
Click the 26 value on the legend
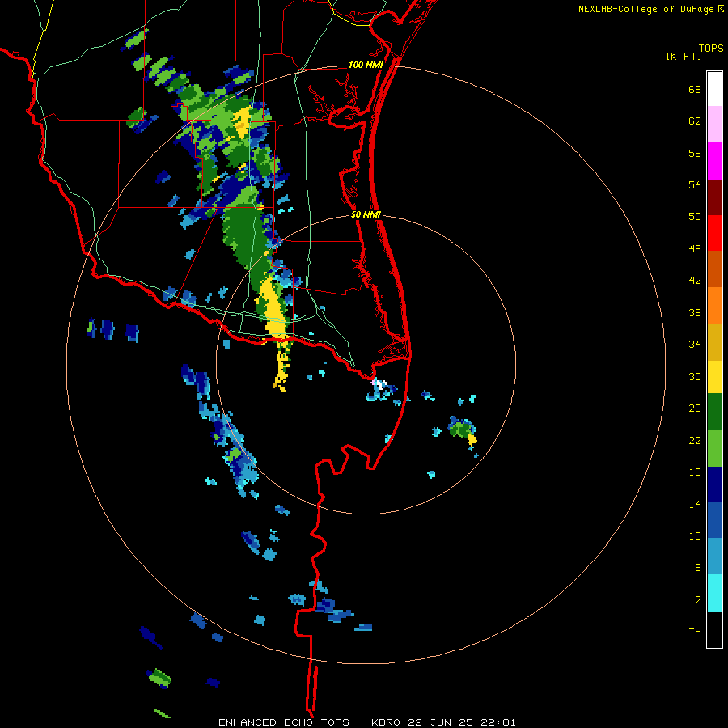tap(695, 408)
